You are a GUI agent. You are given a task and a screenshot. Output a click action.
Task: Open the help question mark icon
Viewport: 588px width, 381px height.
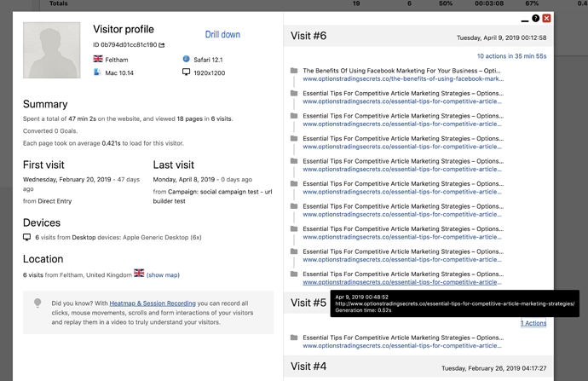click(x=535, y=18)
